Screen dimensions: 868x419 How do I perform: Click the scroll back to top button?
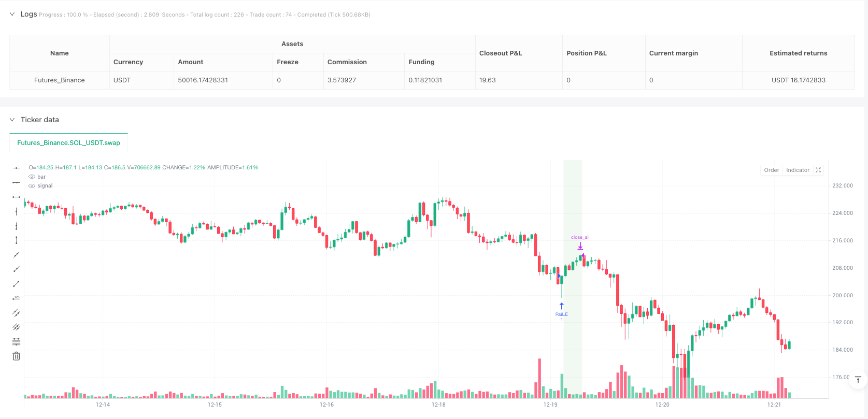(858, 380)
